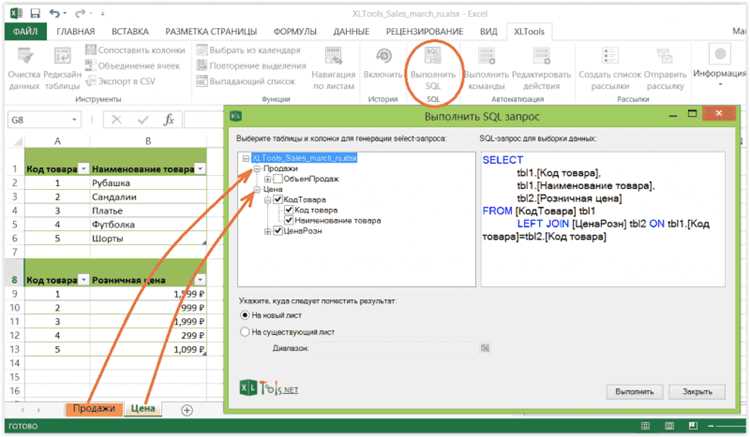Open the Наименование товара filter dropdown
This screenshot has width=750, height=437.
pos(200,169)
